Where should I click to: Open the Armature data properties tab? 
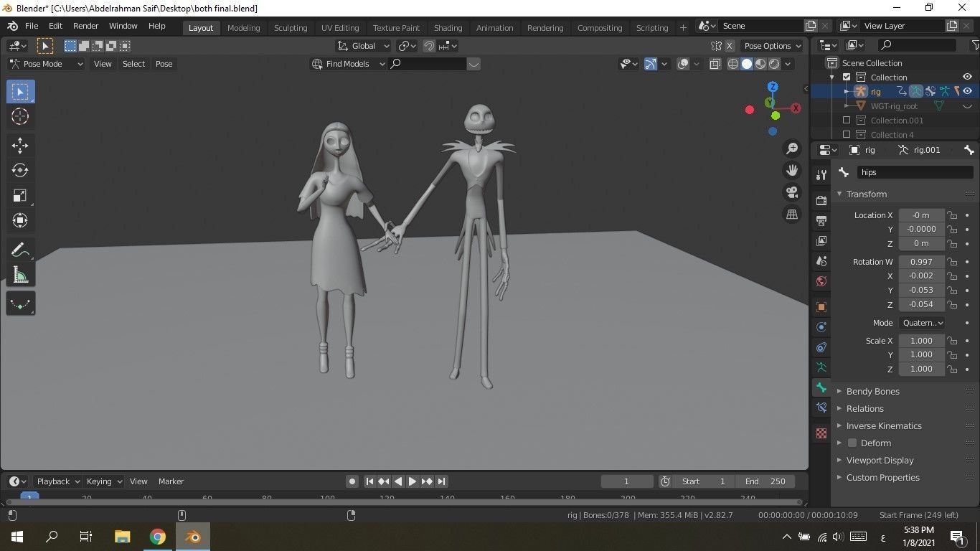click(821, 367)
